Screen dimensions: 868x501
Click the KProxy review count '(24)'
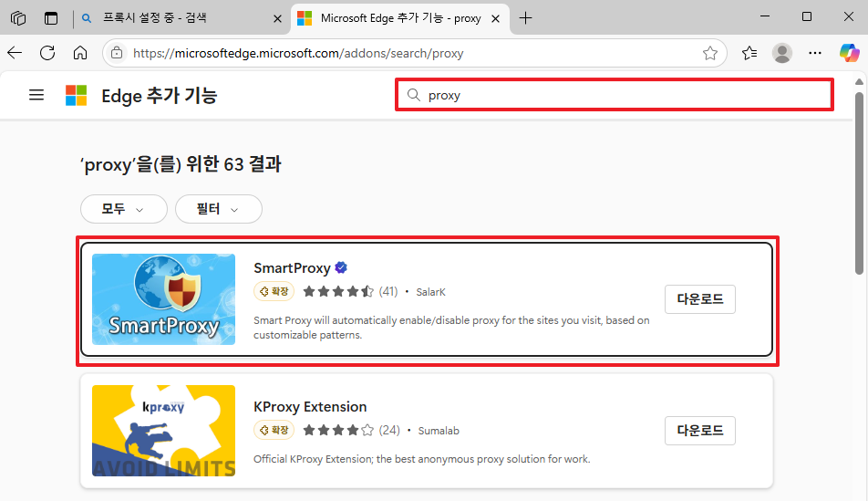click(x=389, y=430)
